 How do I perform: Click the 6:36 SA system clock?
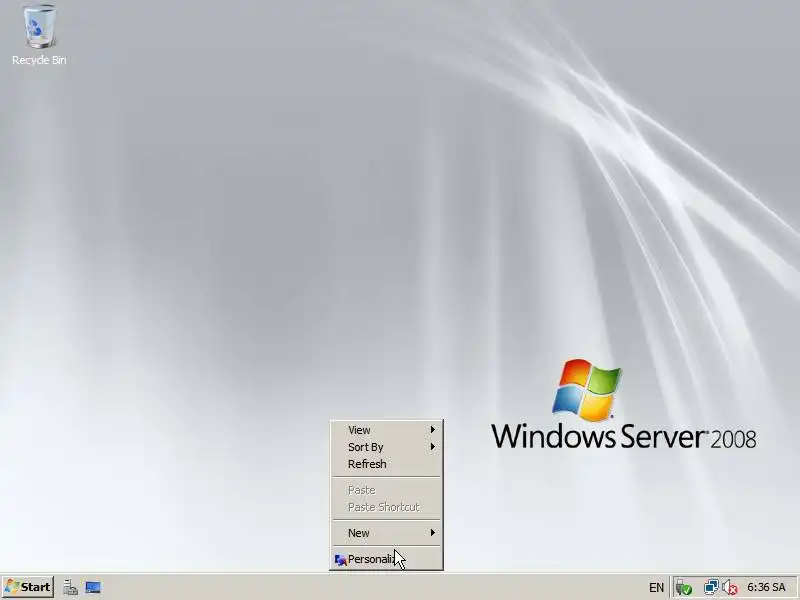click(x=766, y=587)
